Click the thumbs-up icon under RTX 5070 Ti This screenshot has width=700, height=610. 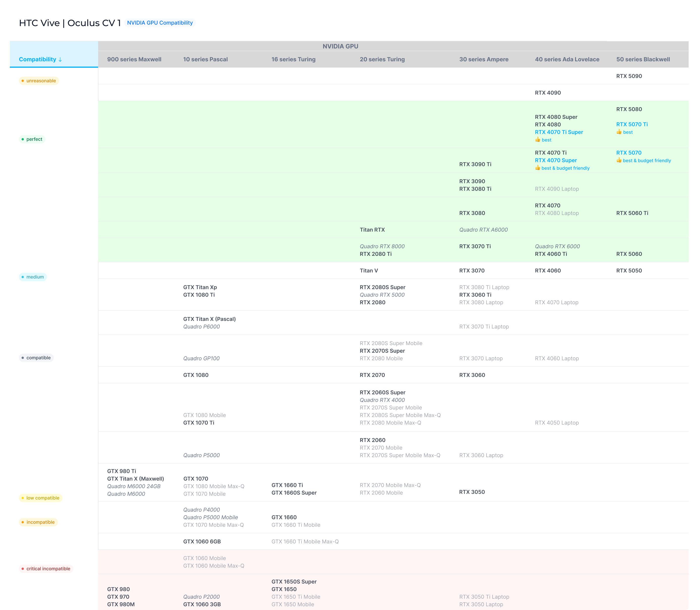pyautogui.click(x=619, y=132)
